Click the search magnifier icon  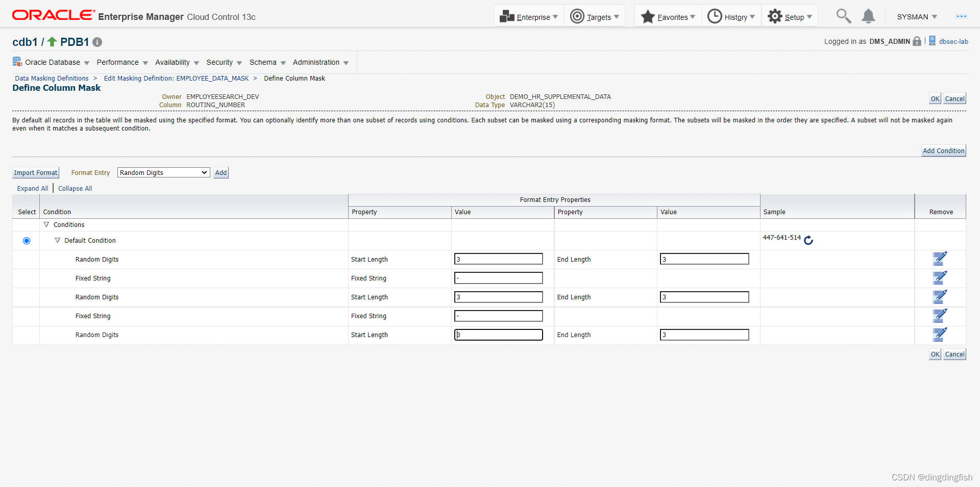(843, 16)
